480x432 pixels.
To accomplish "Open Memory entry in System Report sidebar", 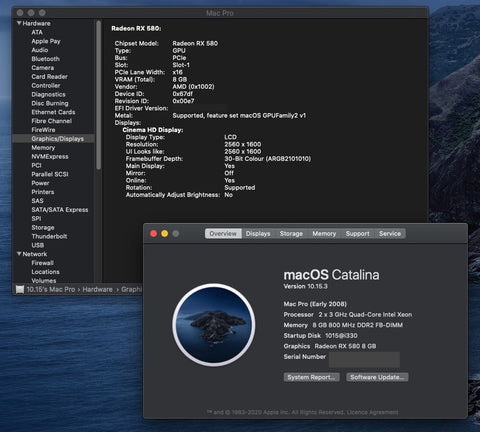I will point(43,148).
